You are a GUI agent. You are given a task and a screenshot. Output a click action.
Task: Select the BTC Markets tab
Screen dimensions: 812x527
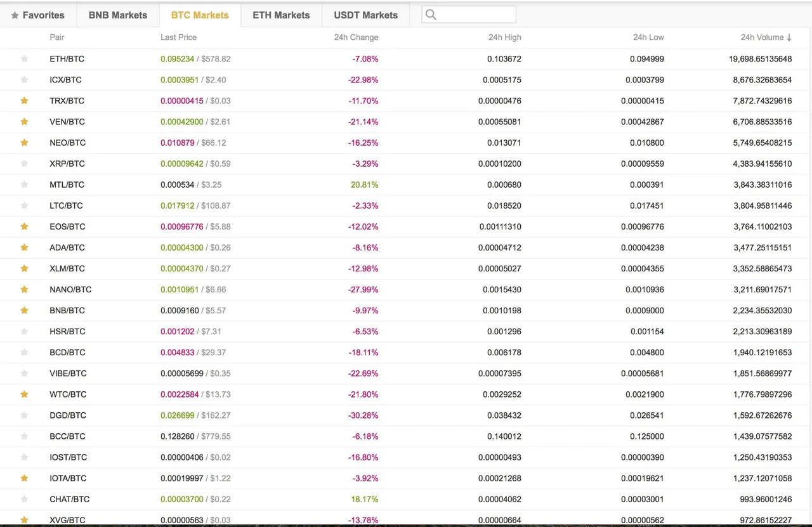coord(200,15)
